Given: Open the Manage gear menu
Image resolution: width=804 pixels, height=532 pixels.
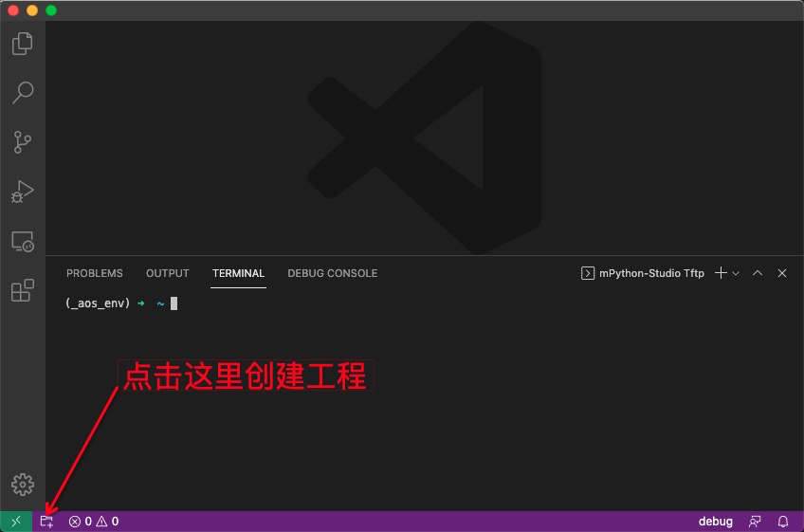Looking at the screenshot, I should click(23, 485).
